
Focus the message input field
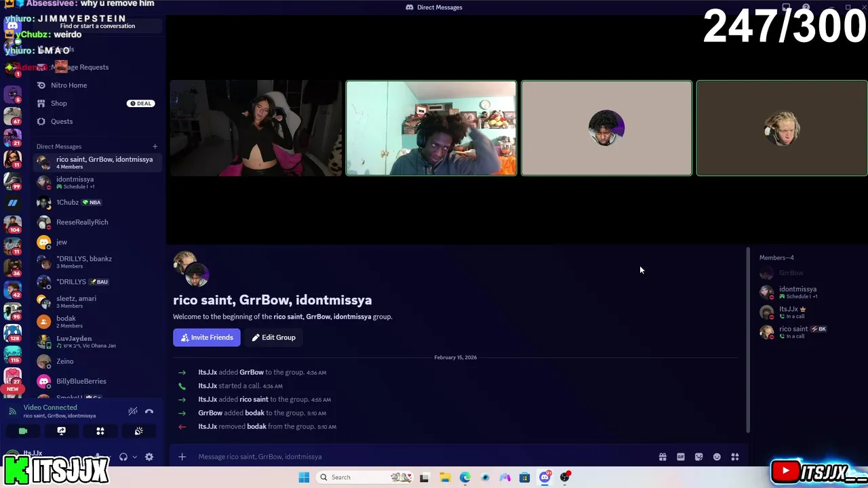pyautogui.click(x=420, y=457)
